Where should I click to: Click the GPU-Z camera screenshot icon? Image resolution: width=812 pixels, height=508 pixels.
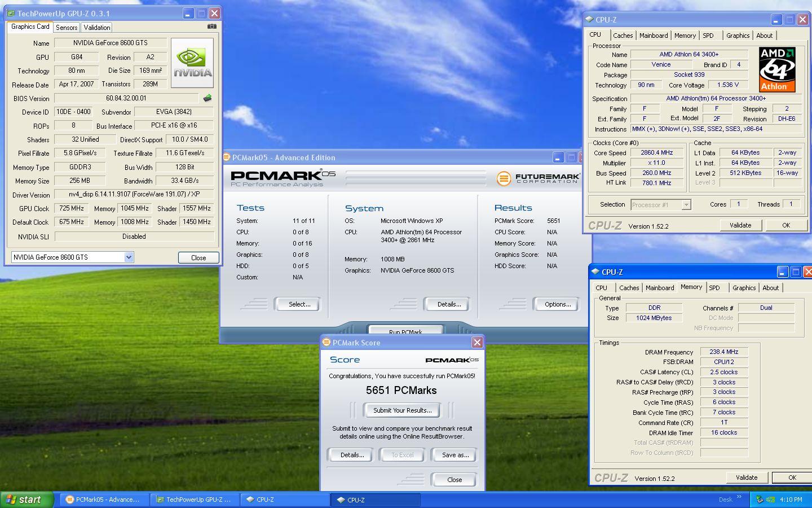pyautogui.click(x=212, y=27)
